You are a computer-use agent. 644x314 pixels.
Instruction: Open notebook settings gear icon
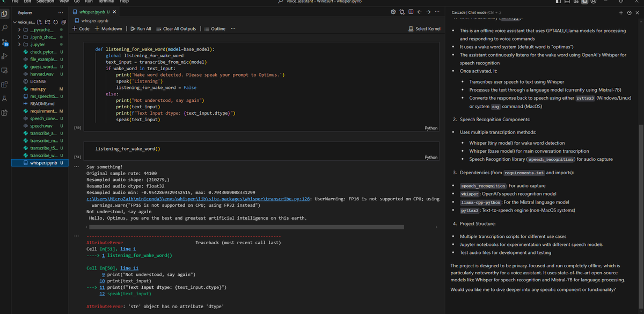point(394,12)
